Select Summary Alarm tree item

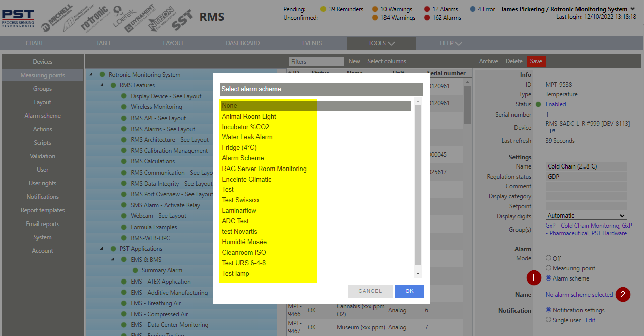pyautogui.click(x=161, y=271)
